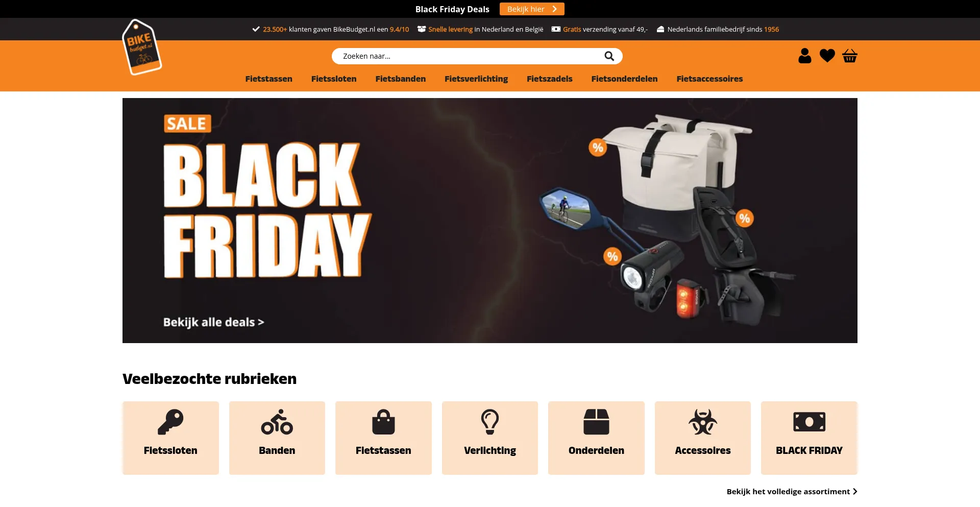
Task: Open Fietssloten category with key icon
Action: click(170, 438)
